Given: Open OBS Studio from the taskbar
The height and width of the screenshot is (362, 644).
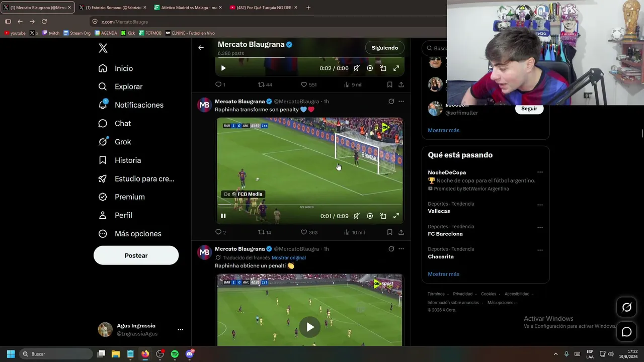Looking at the screenshot, I should point(160,354).
